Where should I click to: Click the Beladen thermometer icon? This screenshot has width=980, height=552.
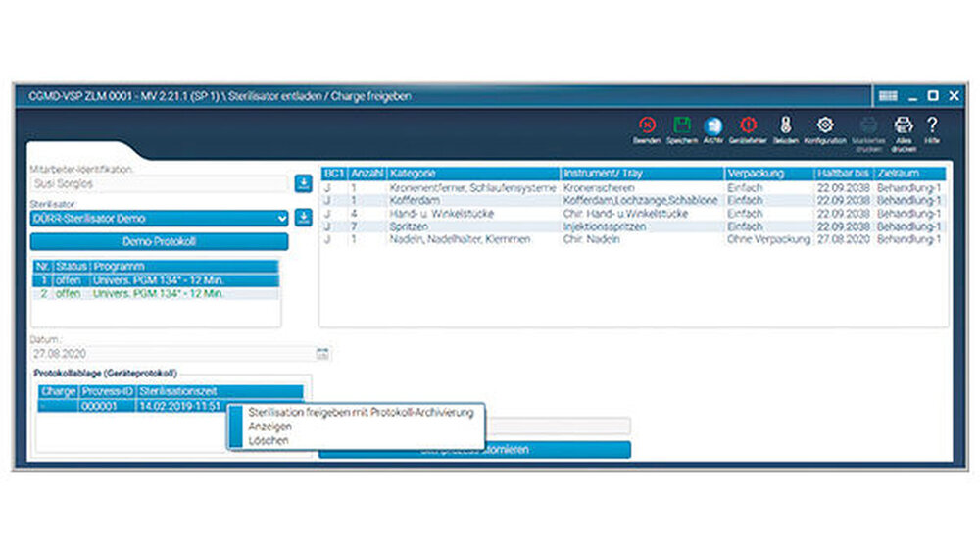785,125
